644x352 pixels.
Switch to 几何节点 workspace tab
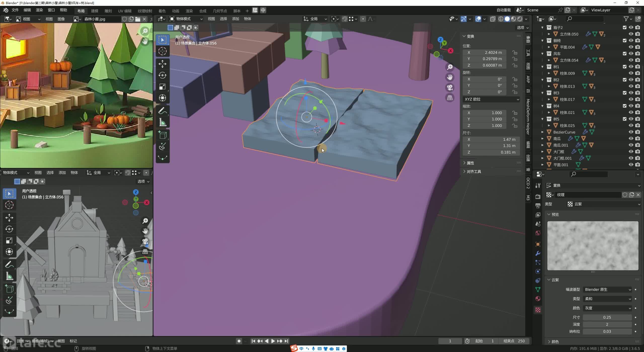[x=220, y=11]
